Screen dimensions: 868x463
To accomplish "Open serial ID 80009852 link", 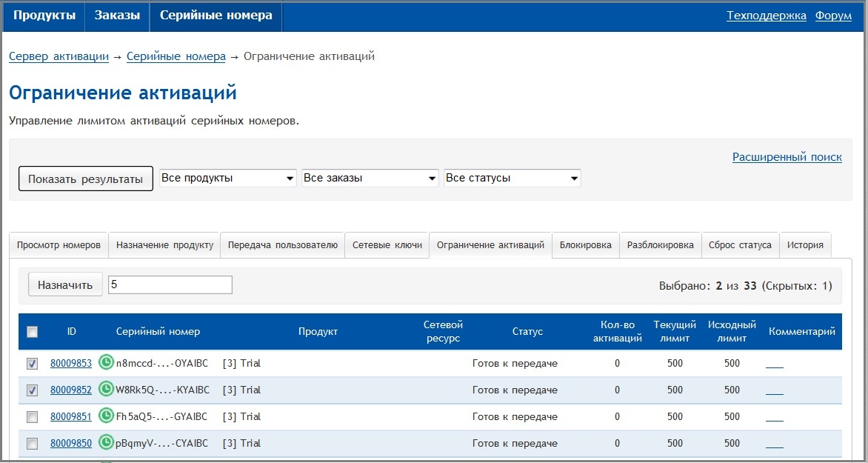I will point(71,390).
